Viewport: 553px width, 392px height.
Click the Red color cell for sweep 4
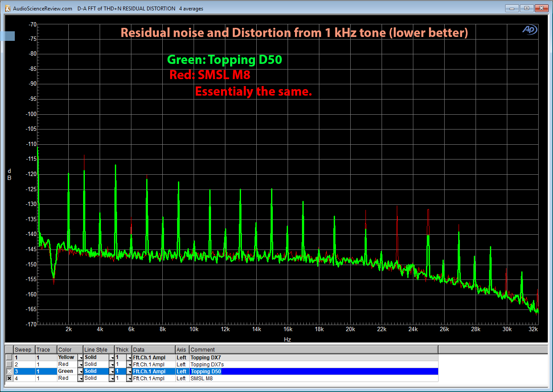[x=67, y=378]
